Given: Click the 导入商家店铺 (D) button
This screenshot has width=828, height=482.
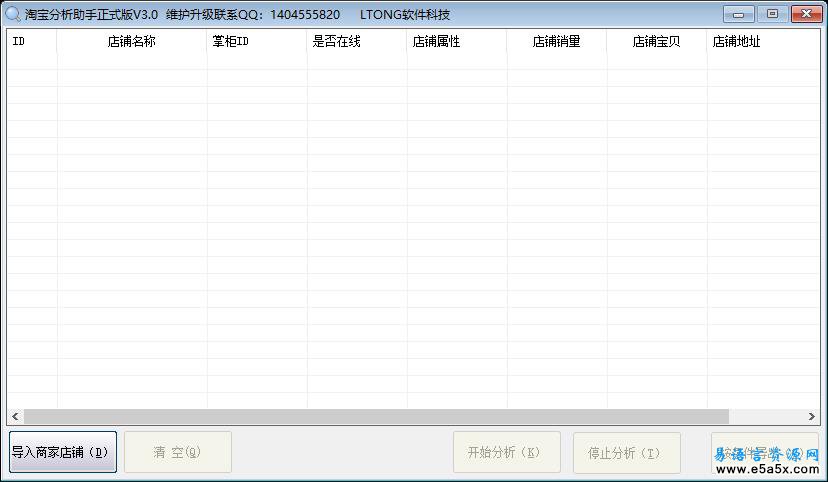Looking at the screenshot, I should tap(63, 452).
